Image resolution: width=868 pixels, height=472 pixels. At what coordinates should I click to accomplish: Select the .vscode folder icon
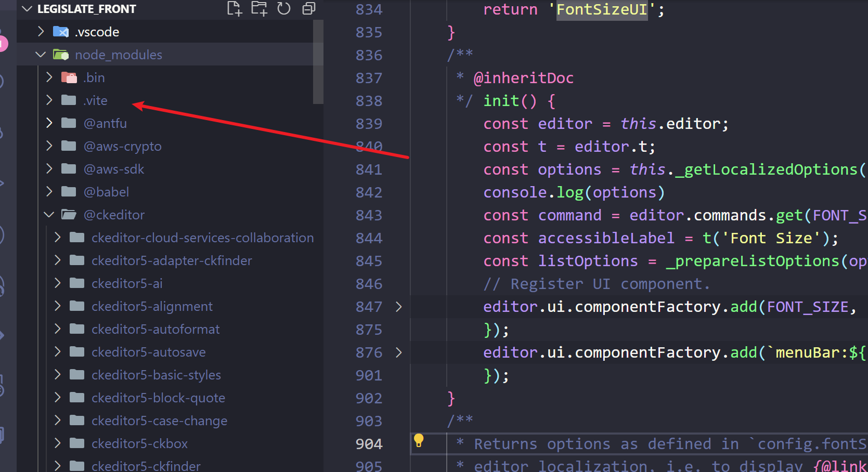[61, 32]
